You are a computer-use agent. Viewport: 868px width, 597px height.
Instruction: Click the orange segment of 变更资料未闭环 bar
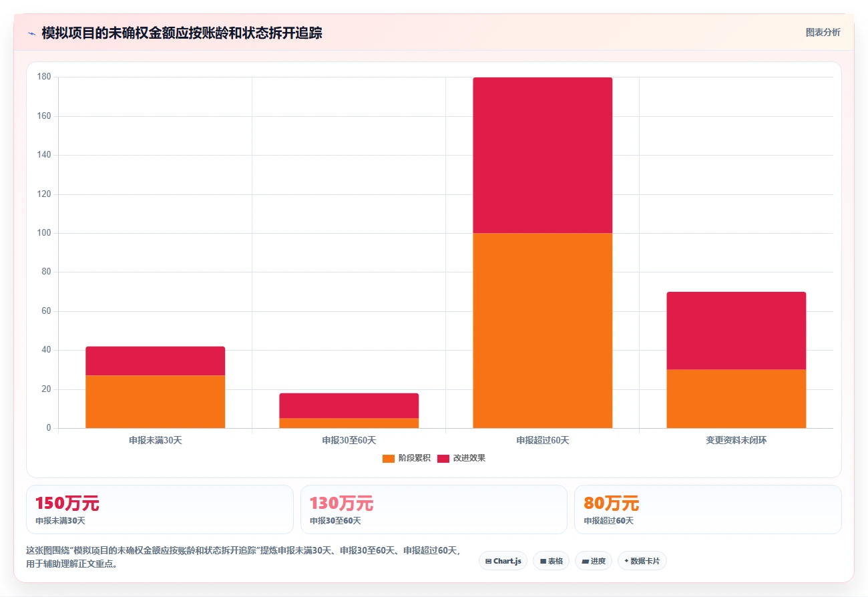click(x=736, y=399)
